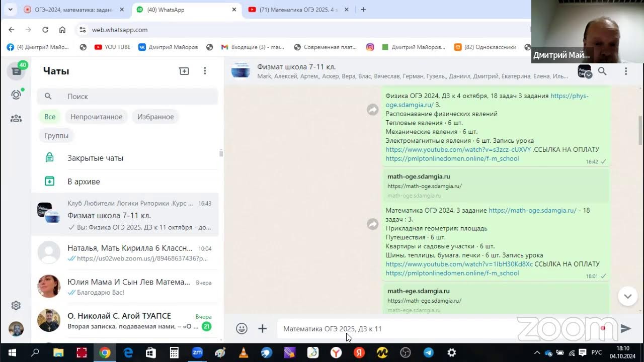Screen dimensions: 644x362
Task: Open the Физмат школа 7-11 кл. chat
Action: (125, 215)
